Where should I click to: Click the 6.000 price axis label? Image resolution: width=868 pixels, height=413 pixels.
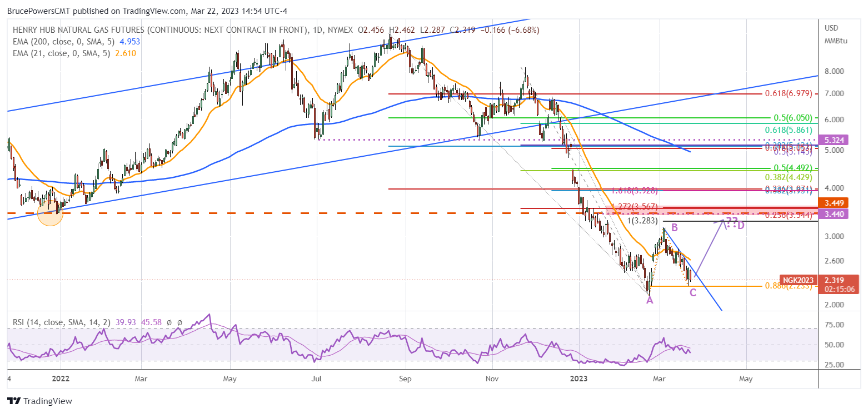pyautogui.click(x=835, y=120)
